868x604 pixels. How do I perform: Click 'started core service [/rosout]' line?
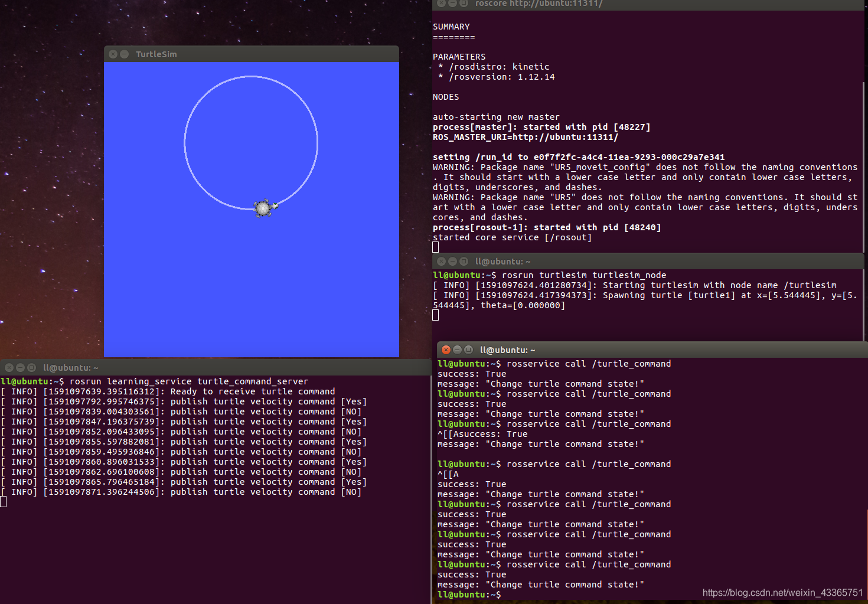pyautogui.click(x=512, y=237)
